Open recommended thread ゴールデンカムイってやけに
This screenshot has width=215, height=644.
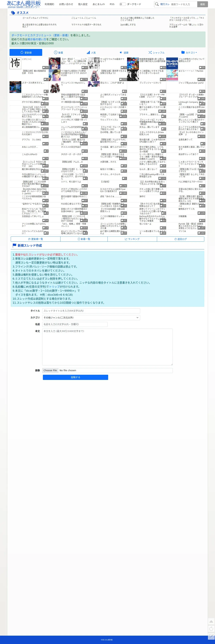[x=35, y=18]
